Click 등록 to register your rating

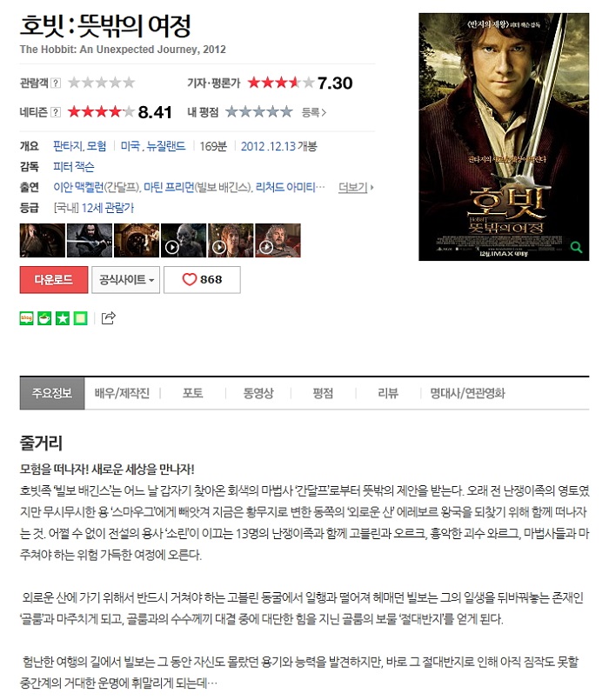(x=314, y=112)
